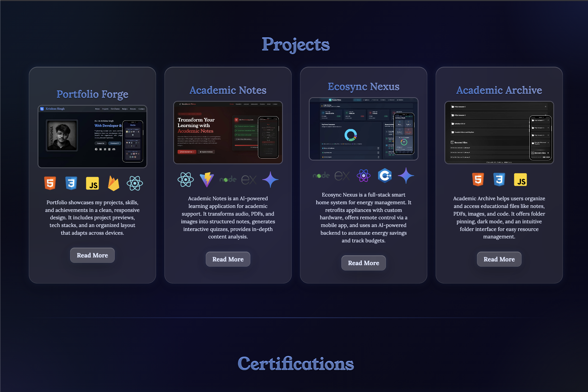Screen dimensions: 588x392
Task: Click the C++ icon in Ecosync Nexus card
Action: click(x=385, y=176)
